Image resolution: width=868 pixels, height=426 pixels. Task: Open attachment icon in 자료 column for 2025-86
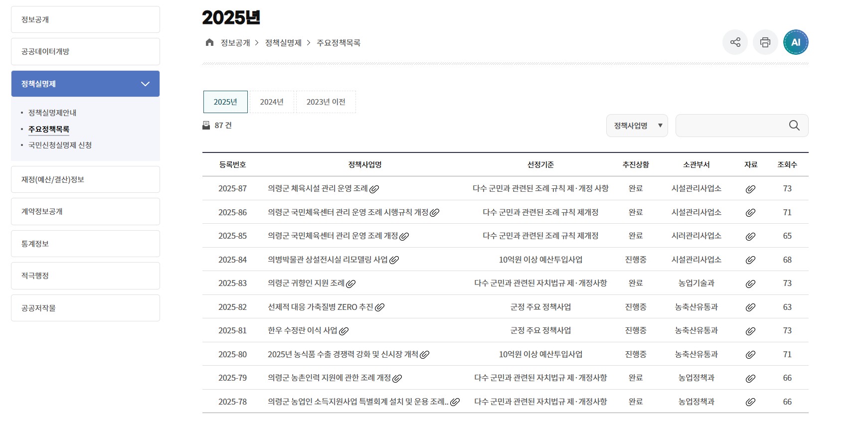[750, 213]
